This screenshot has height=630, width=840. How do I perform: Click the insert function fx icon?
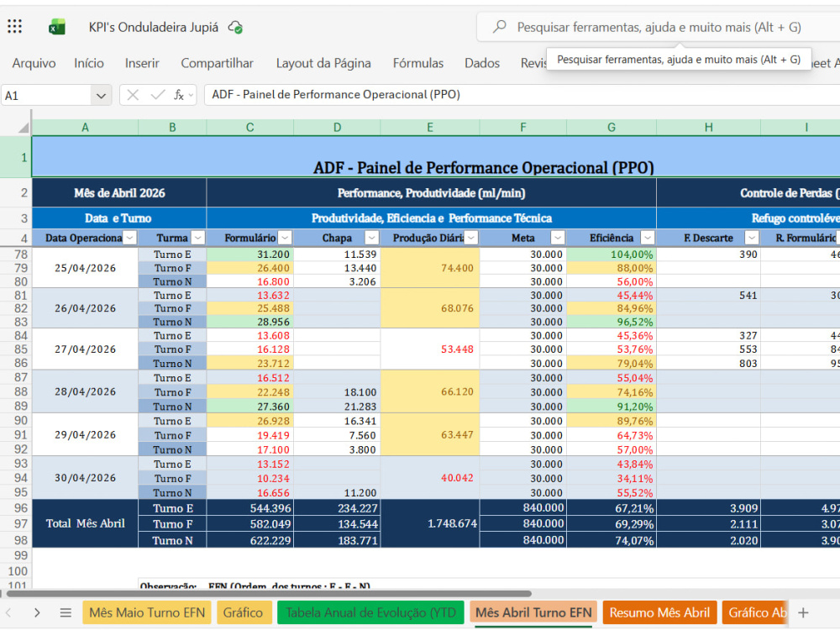pos(179,95)
